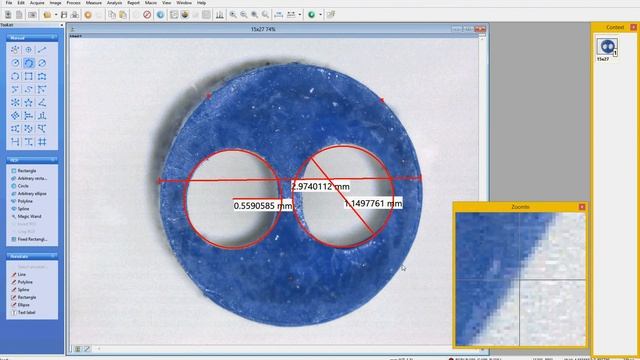
Task: Click the copy icon in the toolbar
Action: [112, 15]
